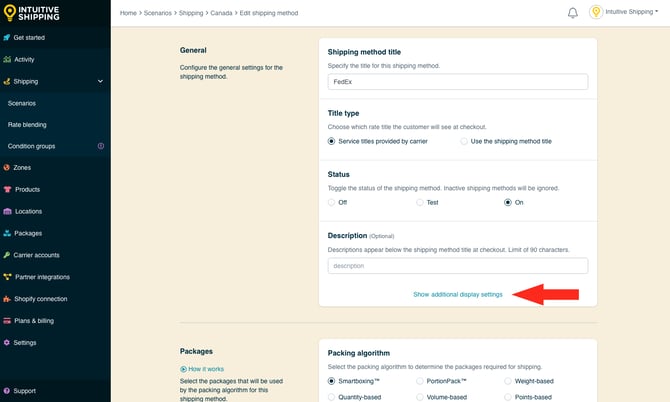
Task: Click the Products shirt icon
Action: point(7,189)
